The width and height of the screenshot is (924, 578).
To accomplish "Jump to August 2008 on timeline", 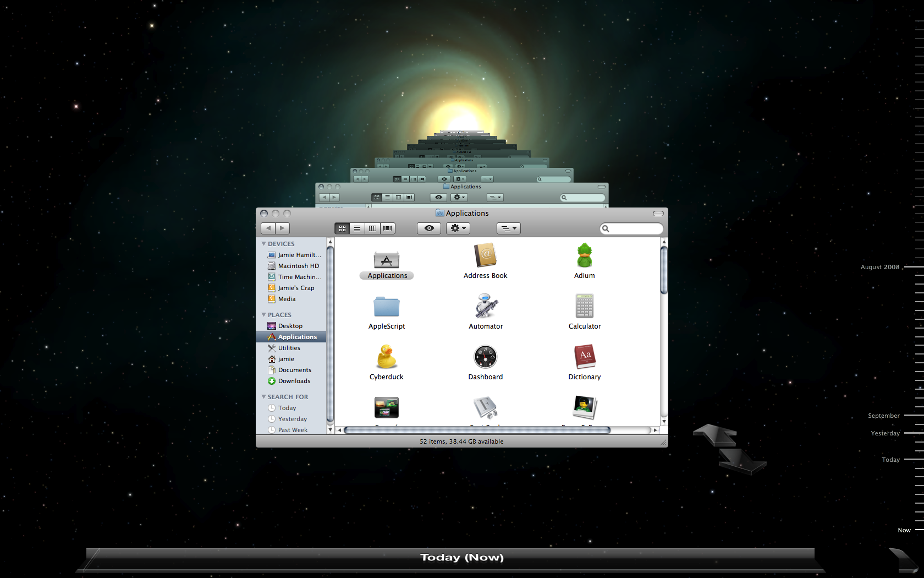I will [880, 267].
